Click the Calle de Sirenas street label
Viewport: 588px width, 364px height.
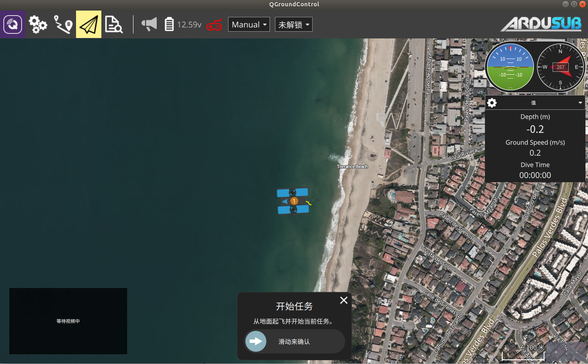[x=440, y=302]
